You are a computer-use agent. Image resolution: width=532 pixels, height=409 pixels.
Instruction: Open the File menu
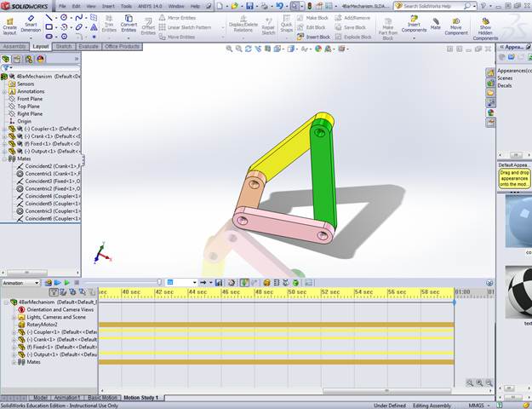pos(62,6)
